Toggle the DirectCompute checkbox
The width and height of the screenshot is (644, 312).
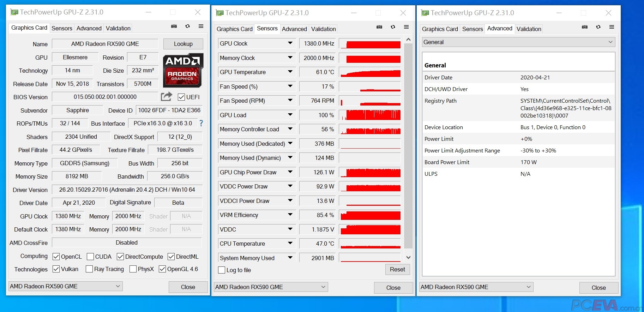(120, 257)
